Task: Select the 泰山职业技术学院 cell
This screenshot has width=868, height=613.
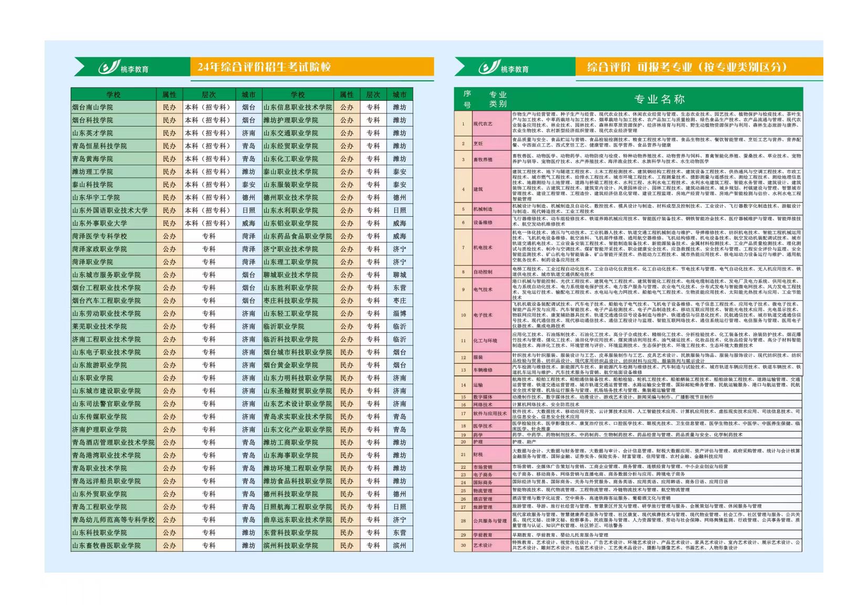Action: coord(298,172)
